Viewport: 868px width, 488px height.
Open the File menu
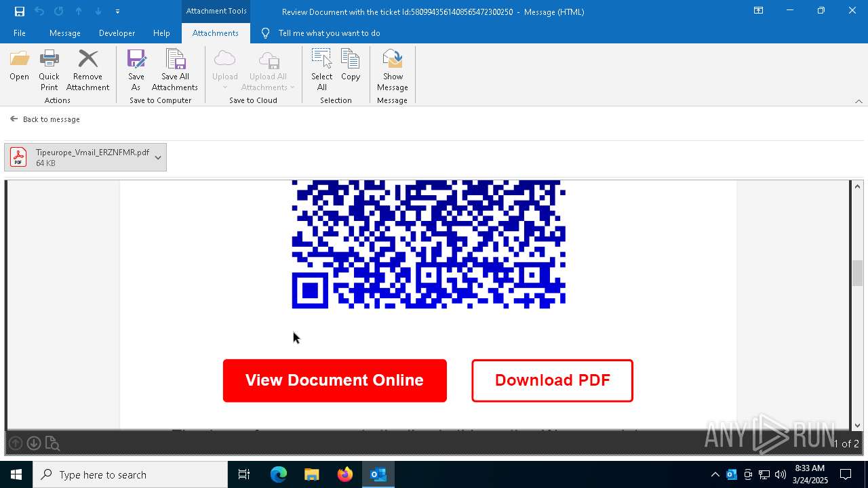20,33
